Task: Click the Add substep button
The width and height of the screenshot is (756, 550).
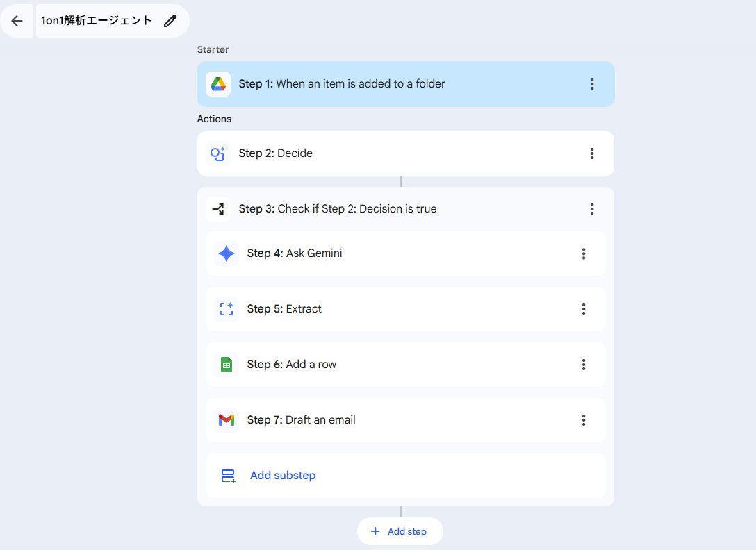Action: [x=282, y=476]
